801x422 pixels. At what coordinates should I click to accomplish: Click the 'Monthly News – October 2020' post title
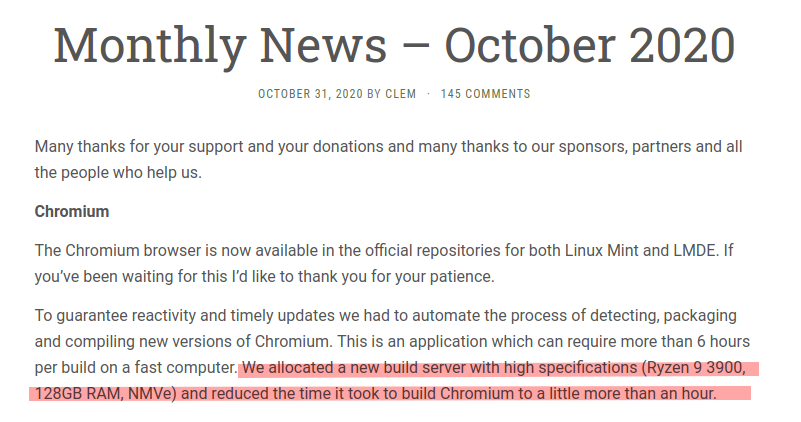tap(394, 44)
